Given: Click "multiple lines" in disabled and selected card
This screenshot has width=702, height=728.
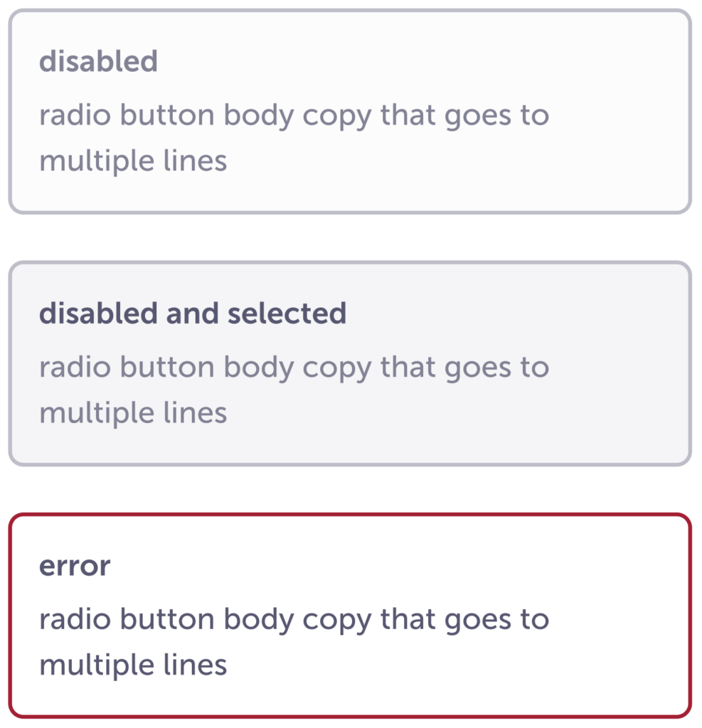Looking at the screenshot, I should click(133, 413).
